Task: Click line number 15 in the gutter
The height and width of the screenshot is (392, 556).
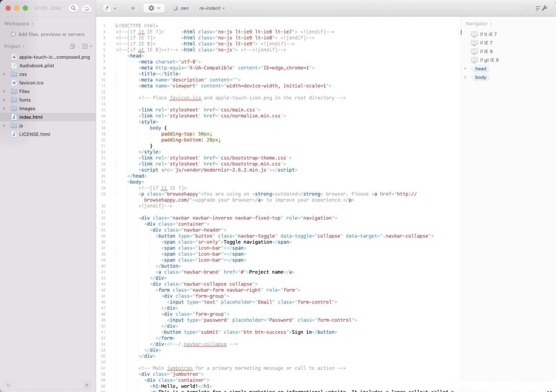Action: [x=103, y=110]
